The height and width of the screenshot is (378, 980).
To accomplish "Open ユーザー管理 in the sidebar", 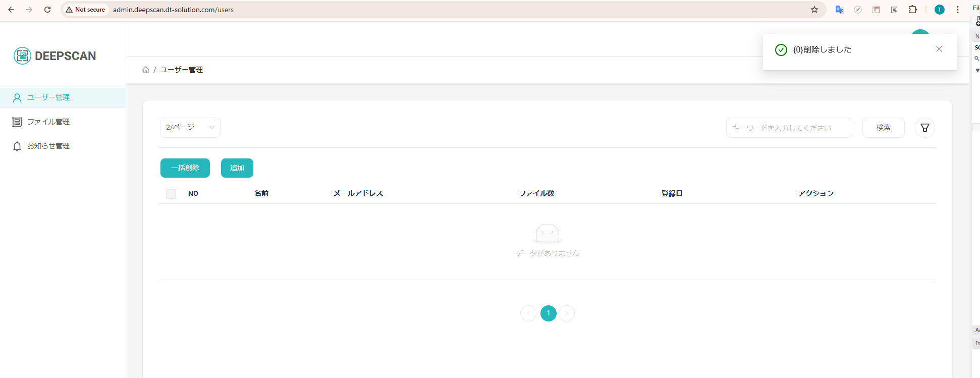I will (48, 97).
